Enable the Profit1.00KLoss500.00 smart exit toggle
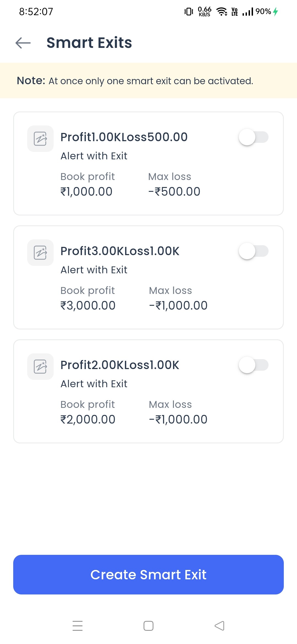 tap(253, 137)
